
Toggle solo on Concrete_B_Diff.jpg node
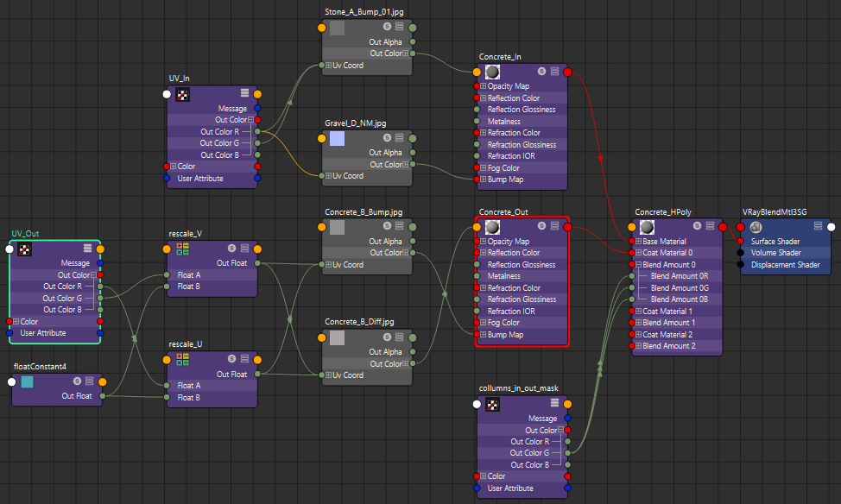point(387,337)
